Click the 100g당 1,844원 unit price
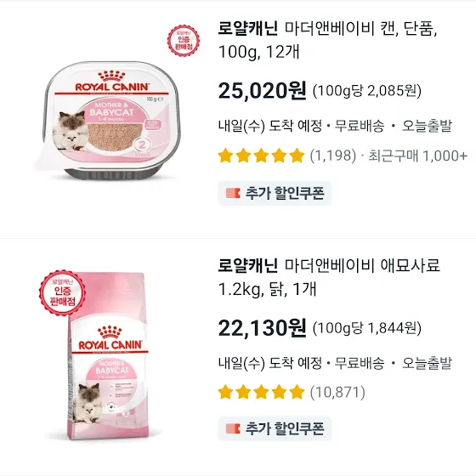Screen dimensions: 476x476 [x=367, y=328]
